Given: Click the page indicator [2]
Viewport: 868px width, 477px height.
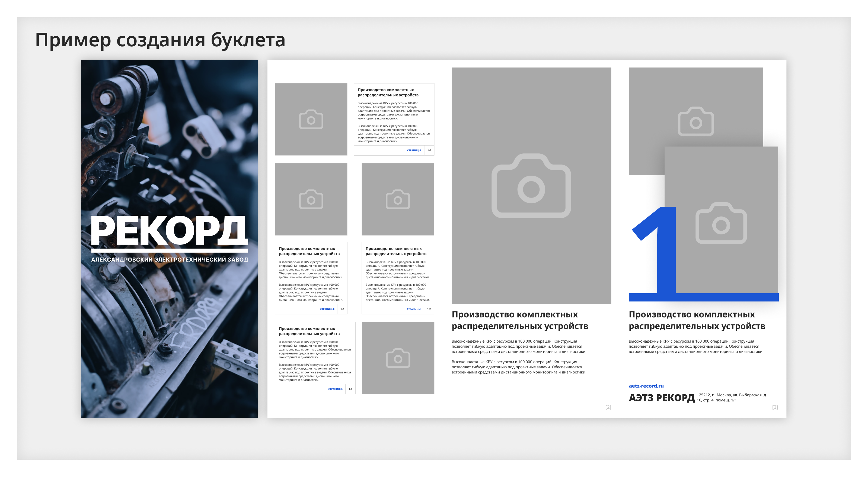Looking at the screenshot, I should (608, 407).
